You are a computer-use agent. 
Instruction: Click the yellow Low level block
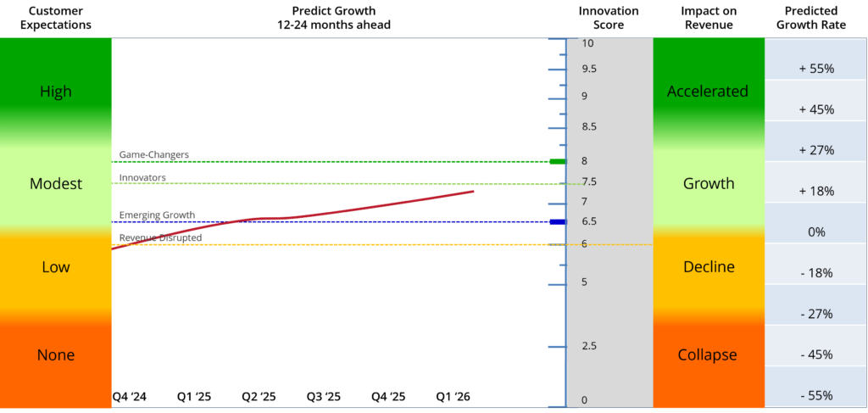pos(56,267)
